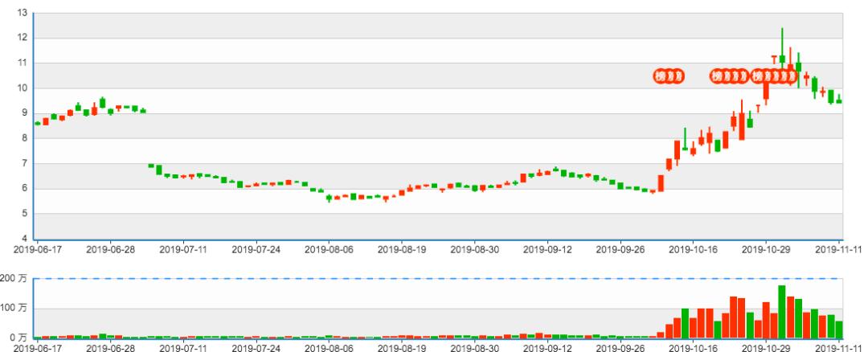Click the 2019-06-17 date under the volume chart
This screenshot has width=868, height=352.
(38, 347)
